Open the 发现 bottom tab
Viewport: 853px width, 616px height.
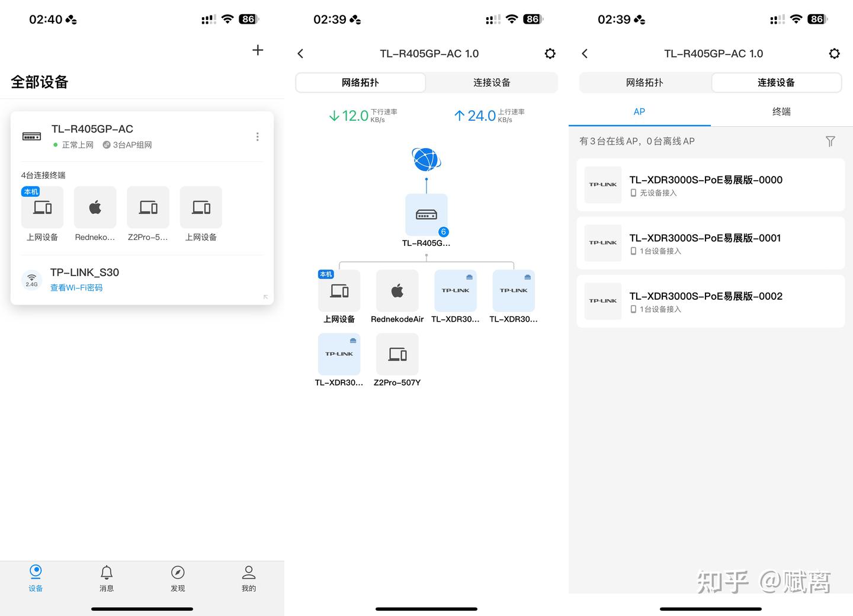(178, 579)
